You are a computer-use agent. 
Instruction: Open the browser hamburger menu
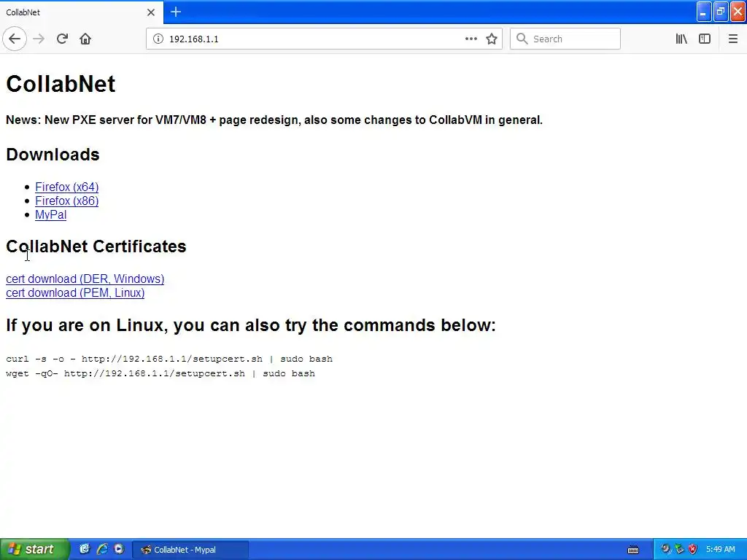[732, 39]
